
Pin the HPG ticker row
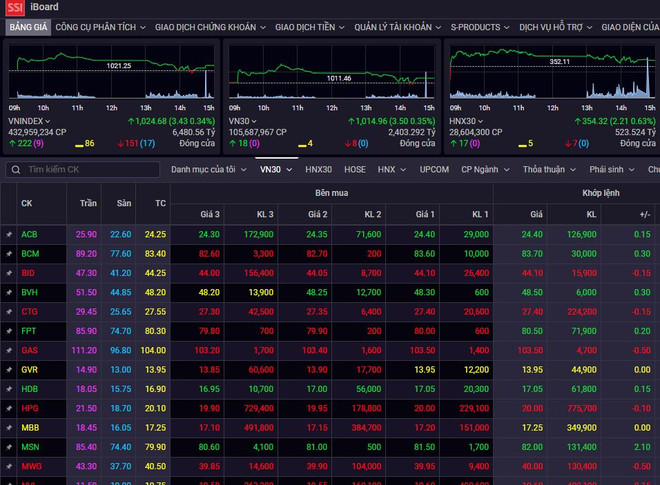tap(9, 408)
